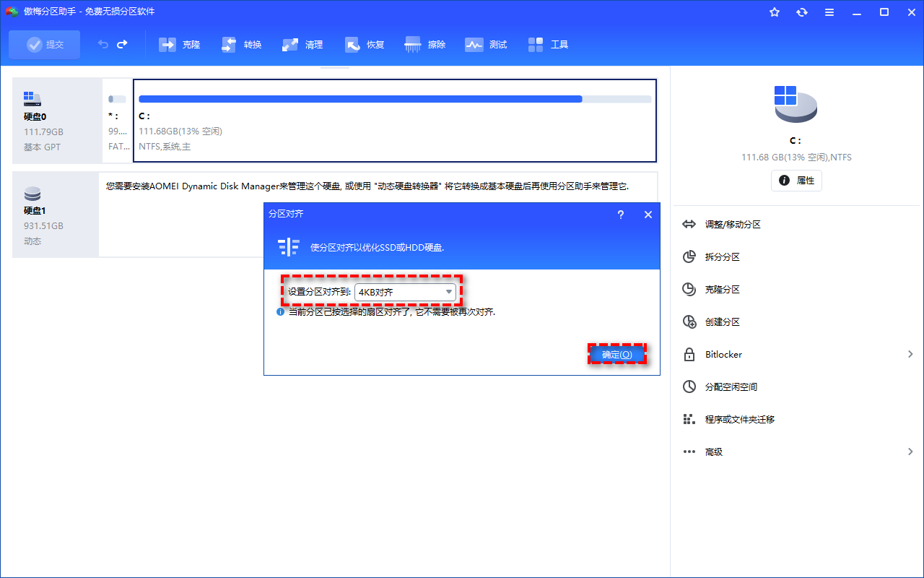Click the star rating icon in titlebar
This screenshot has width=924, height=578.
pyautogui.click(x=774, y=12)
